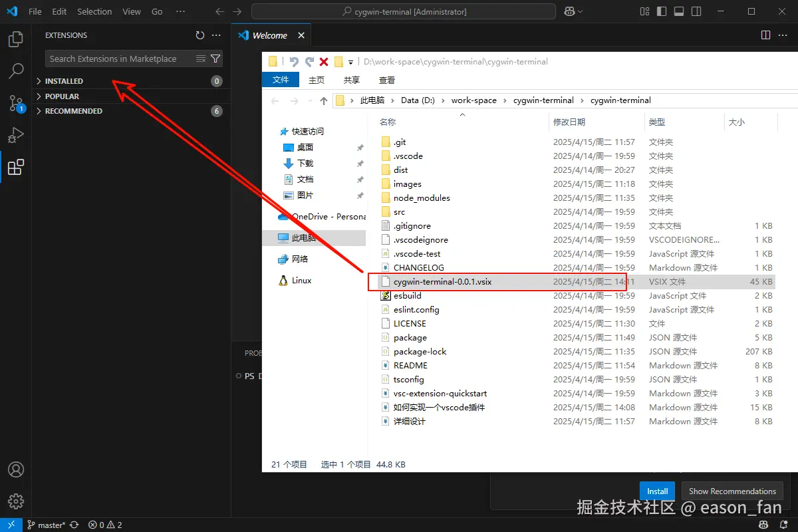
Task: Open the remote window indicator in status bar
Action: (11, 525)
